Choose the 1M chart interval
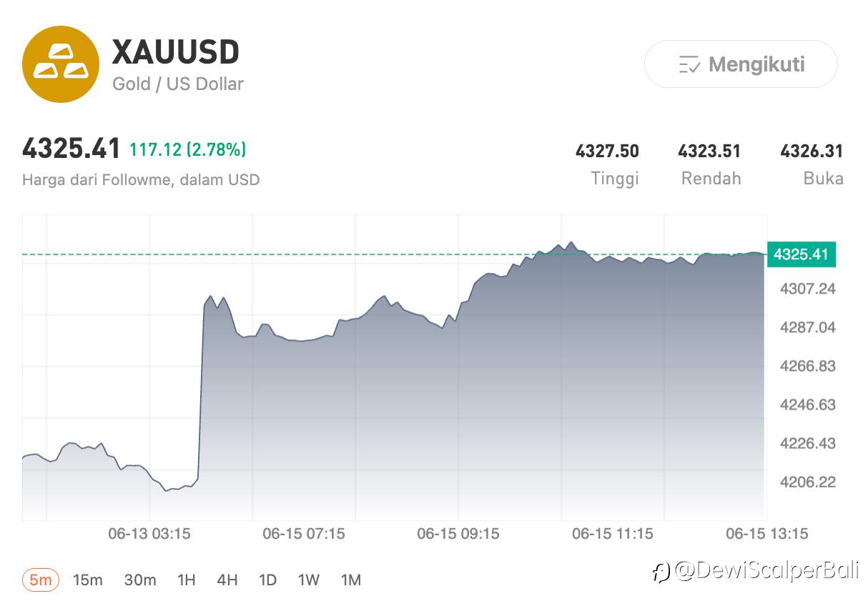Image resolution: width=868 pixels, height=606 pixels. 350,580
